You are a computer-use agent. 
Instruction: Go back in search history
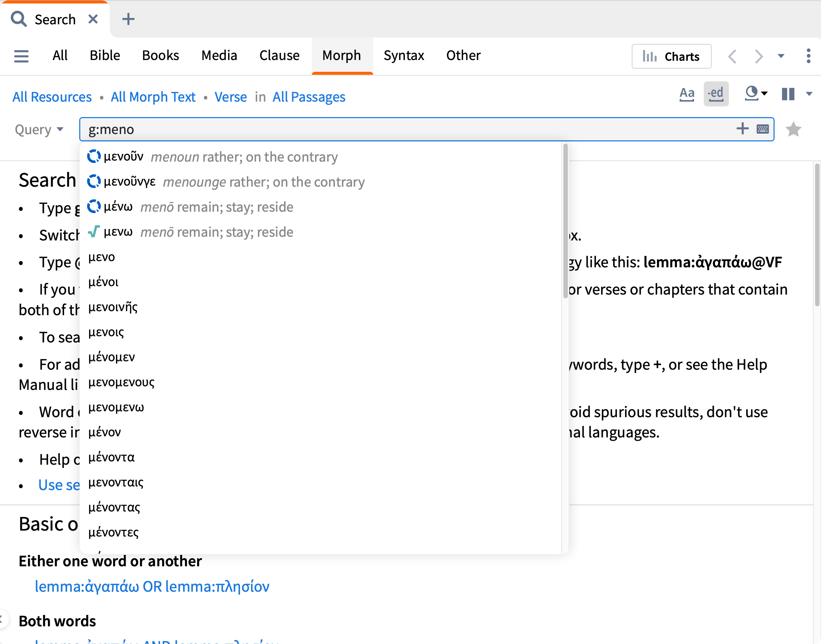point(732,57)
